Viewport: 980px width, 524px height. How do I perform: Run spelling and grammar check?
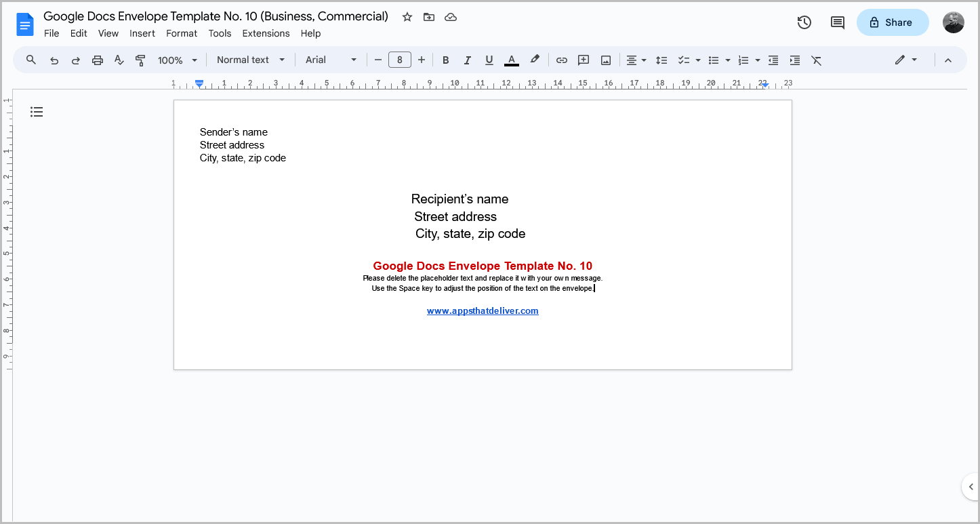click(x=119, y=60)
